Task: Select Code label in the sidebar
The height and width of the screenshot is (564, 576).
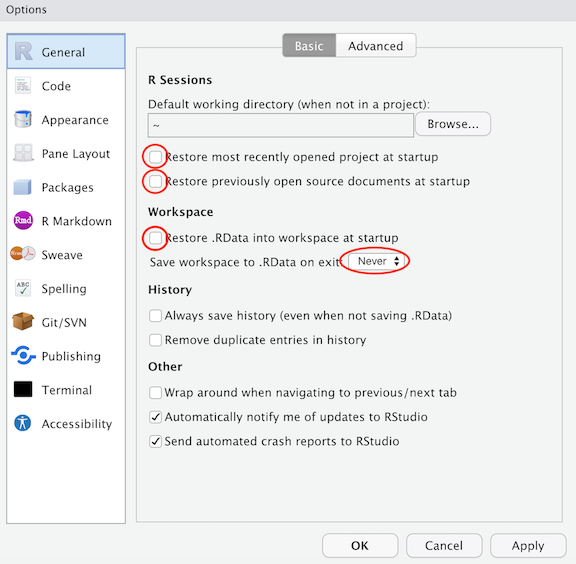Action: pyautogui.click(x=56, y=86)
